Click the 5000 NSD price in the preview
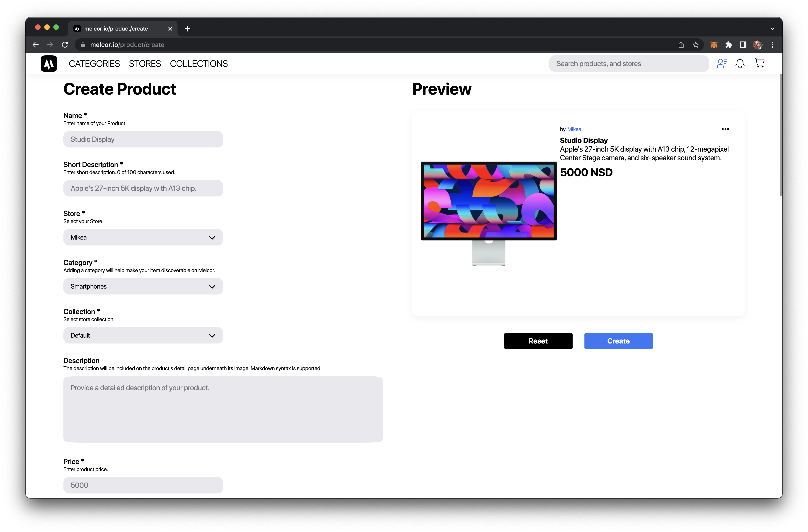The width and height of the screenshot is (808, 532). click(586, 172)
